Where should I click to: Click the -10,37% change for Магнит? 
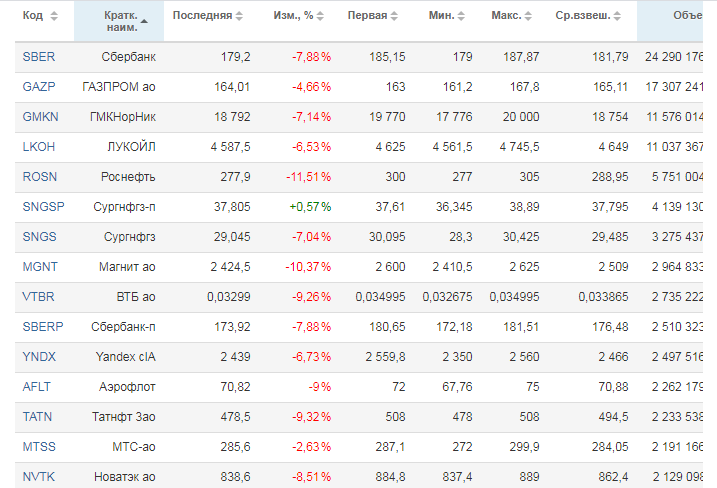coord(308,267)
